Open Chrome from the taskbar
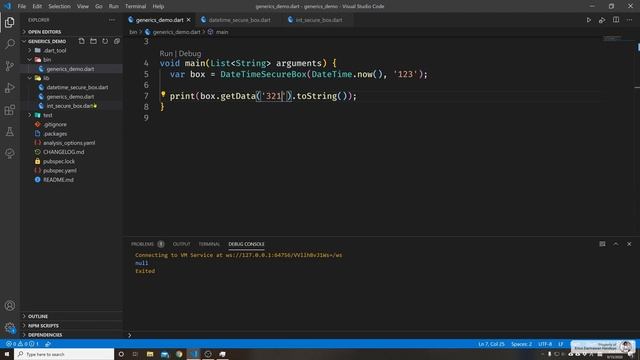The width and height of the screenshot is (640, 360). point(179,354)
